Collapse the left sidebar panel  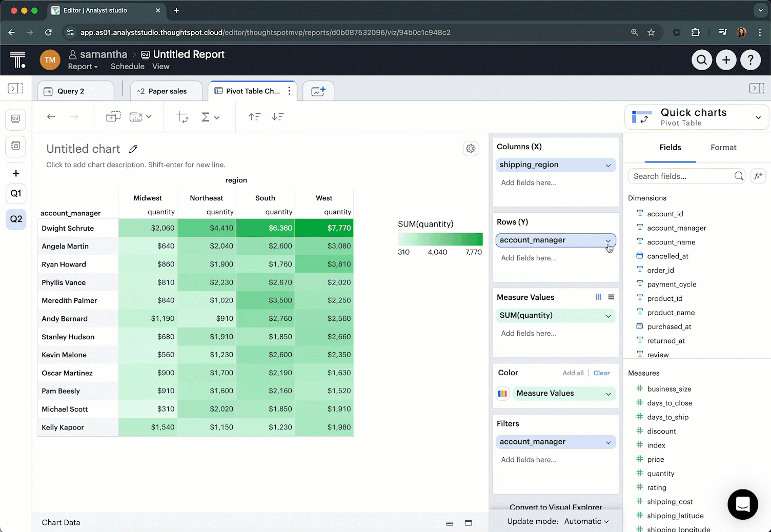tap(15, 88)
